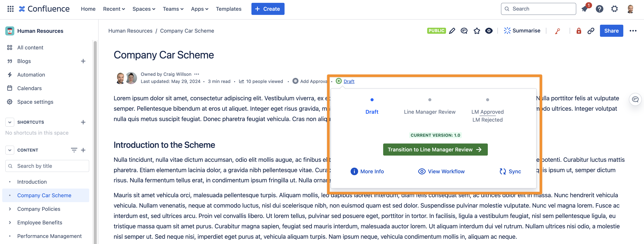Click the Line Manager Review progress dot
644x244 pixels.
click(x=429, y=100)
